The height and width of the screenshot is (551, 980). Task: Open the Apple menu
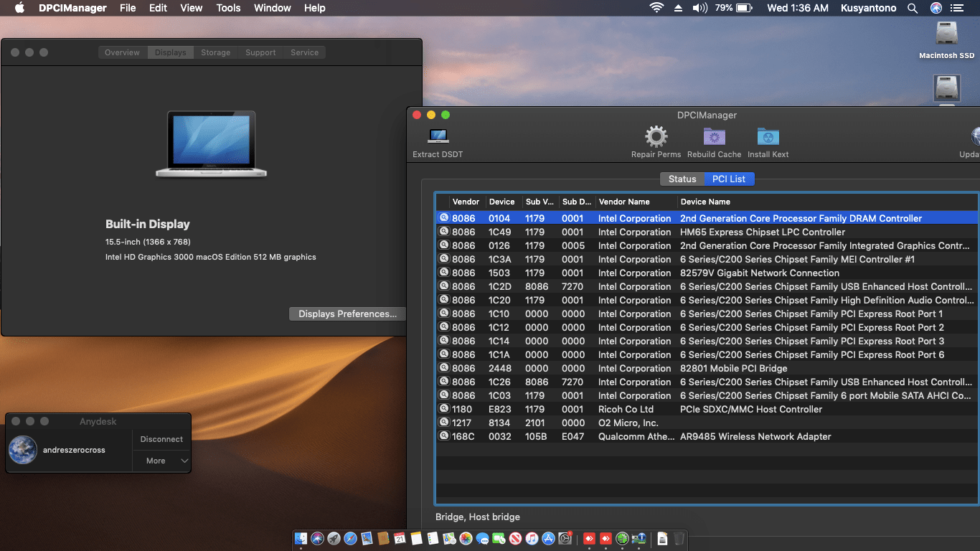19,8
